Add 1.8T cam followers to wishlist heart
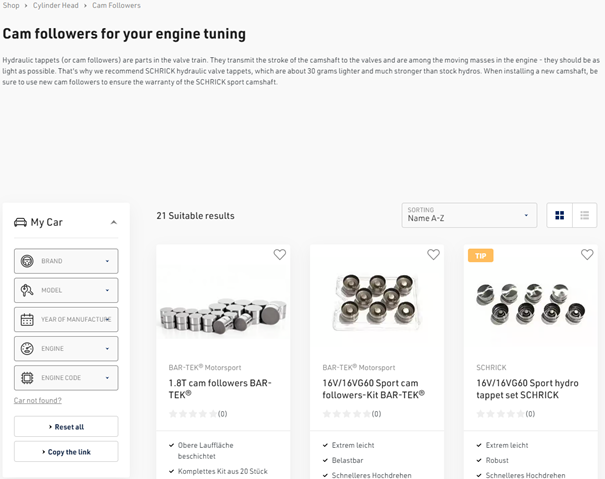Screen dimensions: 605x479 [x=280, y=255]
